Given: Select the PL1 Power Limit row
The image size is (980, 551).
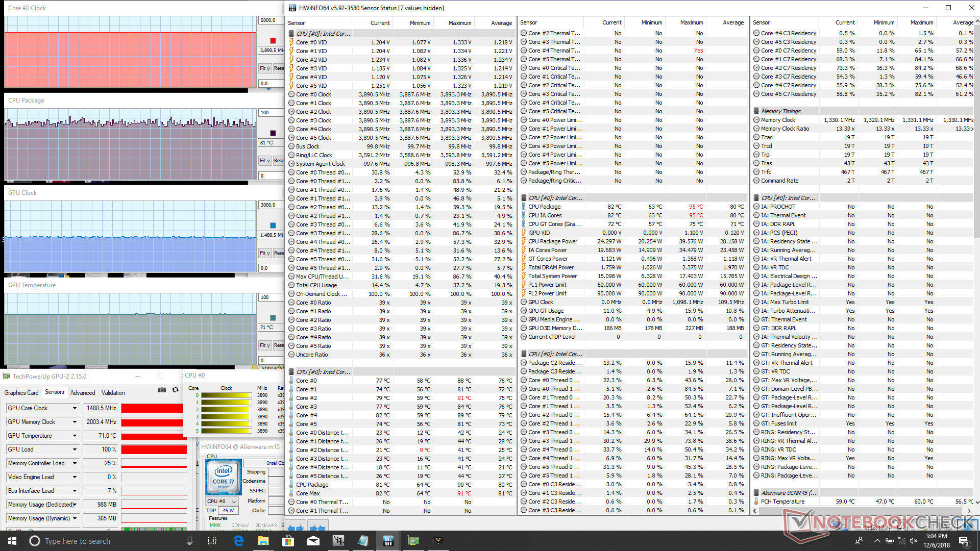Looking at the screenshot, I should pyautogui.click(x=633, y=285).
